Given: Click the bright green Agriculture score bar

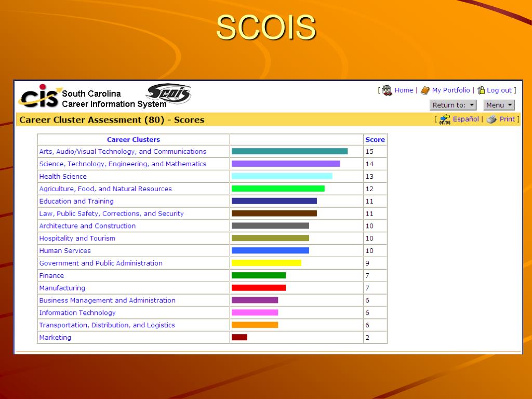Looking at the screenshot, I should (x=278, y=188).
